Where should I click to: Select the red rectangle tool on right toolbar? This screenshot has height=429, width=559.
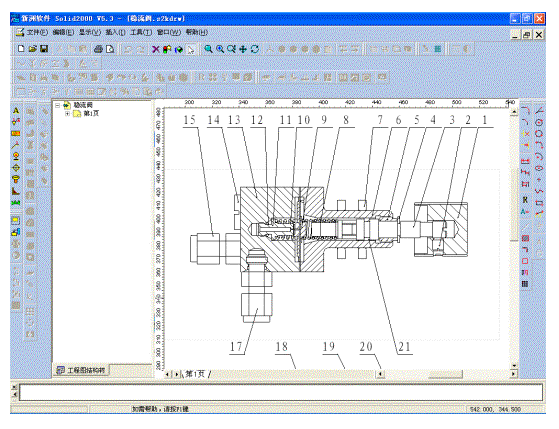click(525, 261)
